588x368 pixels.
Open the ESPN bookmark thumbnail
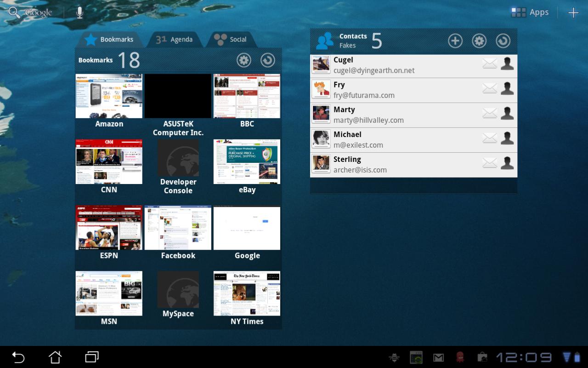[109, 228]
